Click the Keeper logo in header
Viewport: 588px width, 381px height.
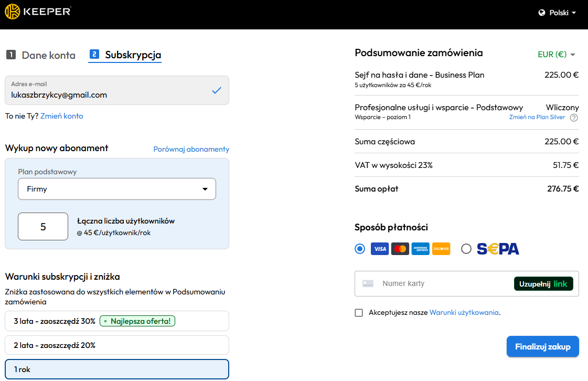pos(38,12)
